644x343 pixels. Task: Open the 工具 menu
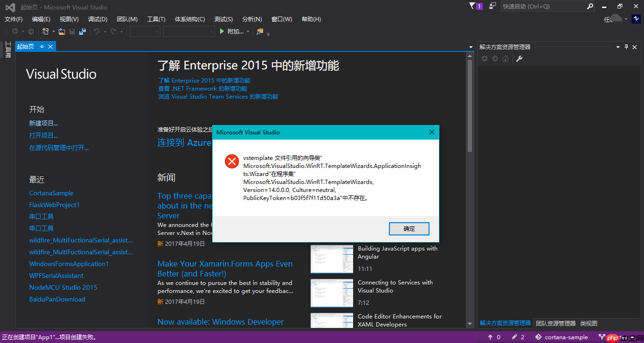click(x=156, y=19)
